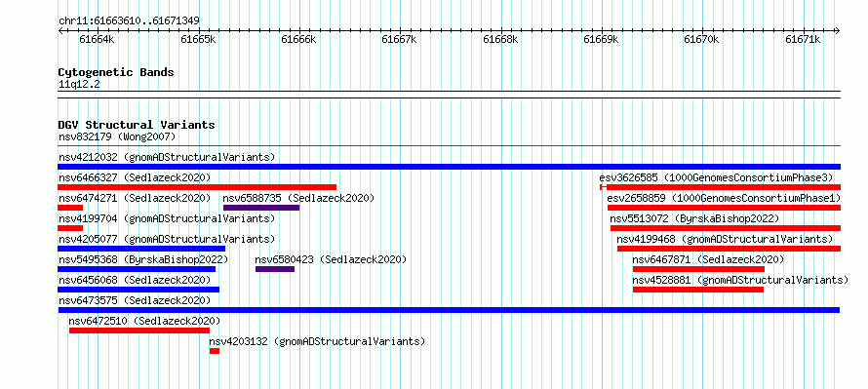Select the 11q12.2 cytogenetic band label

click(x=79, y=85)
